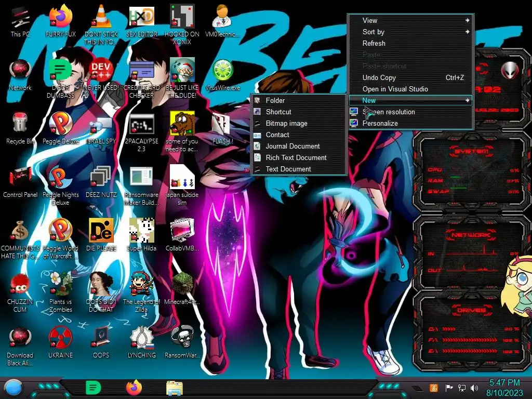Create a new Shortcut from the submenu
This screenshot has width=532, height=399.
click(299, 112)
